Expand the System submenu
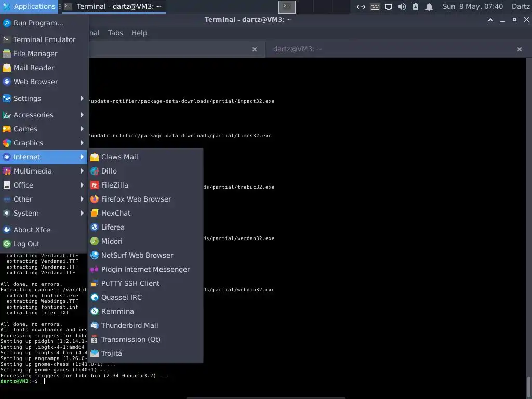Screen dimensions: 532x399 44,213
